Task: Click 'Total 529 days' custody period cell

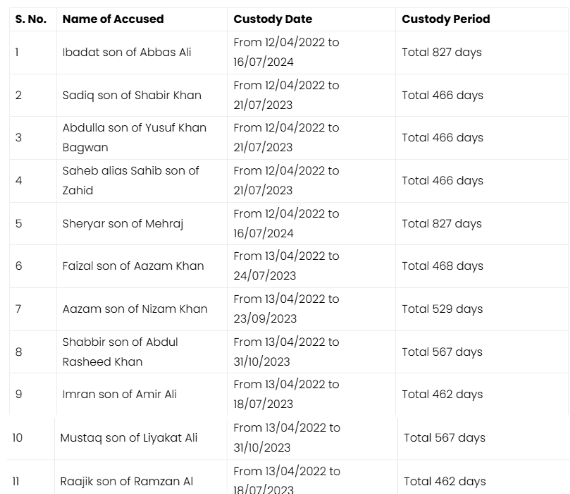Action: coord(442,309)
